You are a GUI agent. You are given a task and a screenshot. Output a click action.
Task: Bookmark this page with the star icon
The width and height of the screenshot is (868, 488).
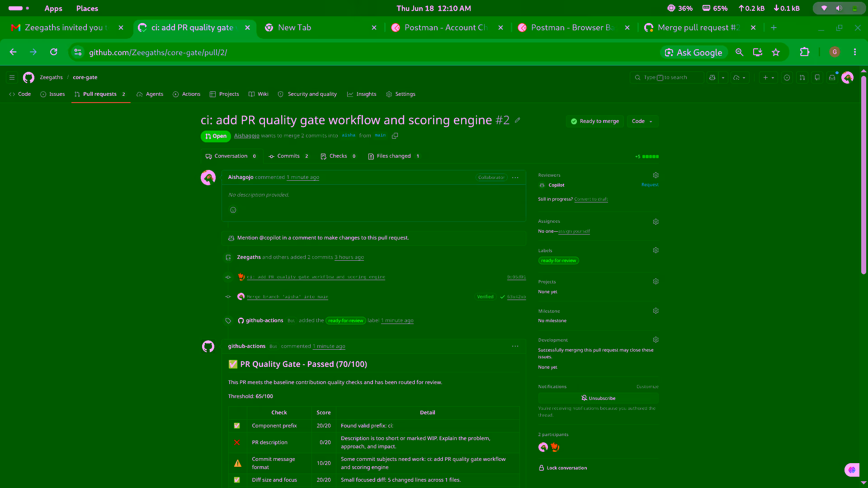(x=776, y=52)
